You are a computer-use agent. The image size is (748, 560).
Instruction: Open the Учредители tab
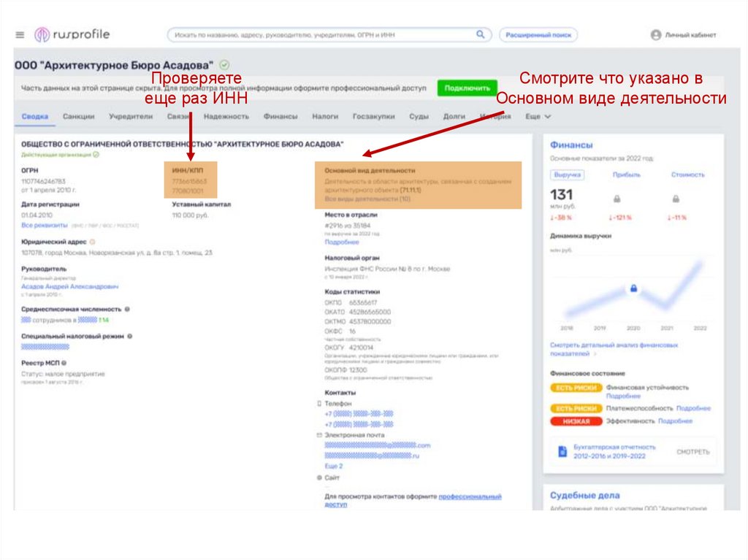131,116
